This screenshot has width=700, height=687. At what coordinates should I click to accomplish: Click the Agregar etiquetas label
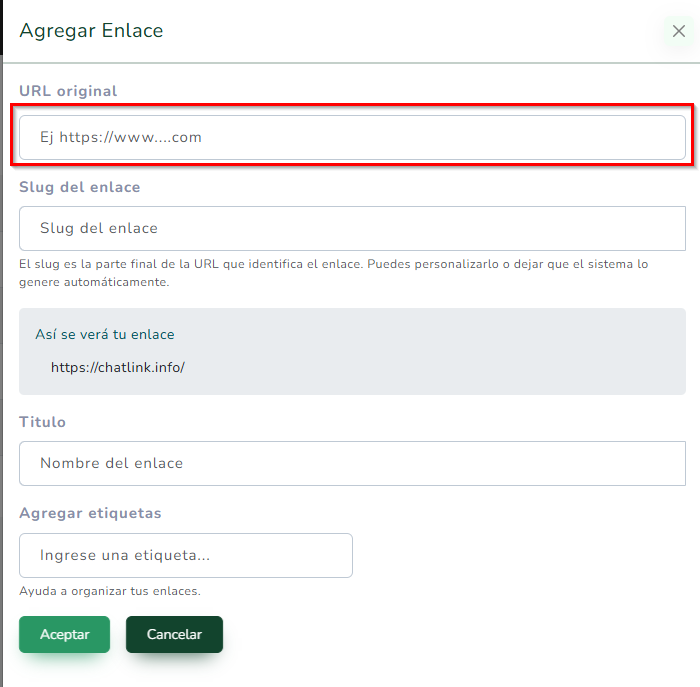(x=90, y=513)
